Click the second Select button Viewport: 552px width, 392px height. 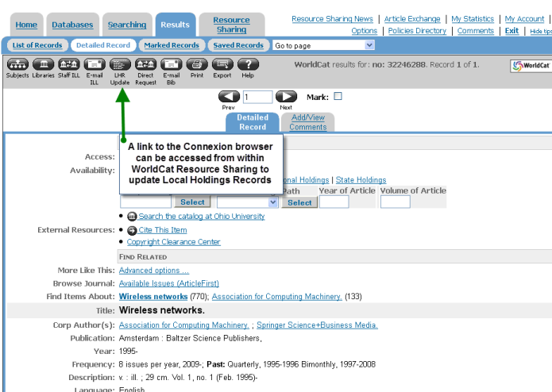tap(299, 202)
